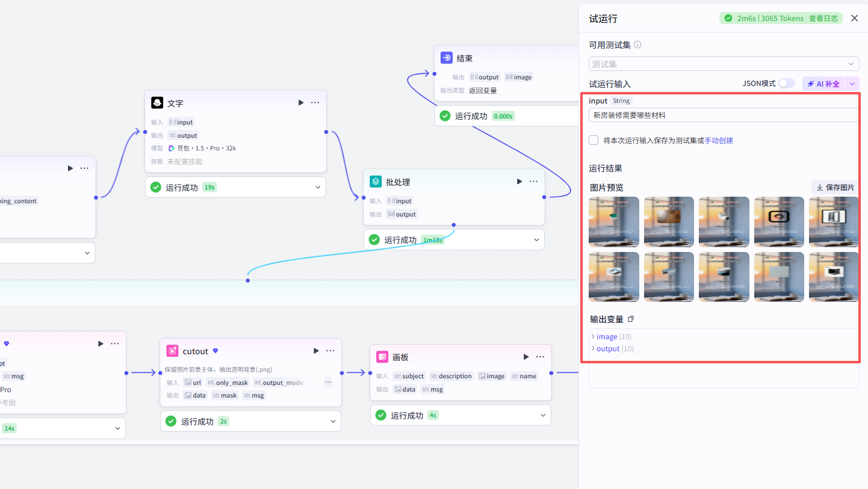Open the 批处理 node more-options menu
This screenshot has height=489, width=868.
point(533,182)
